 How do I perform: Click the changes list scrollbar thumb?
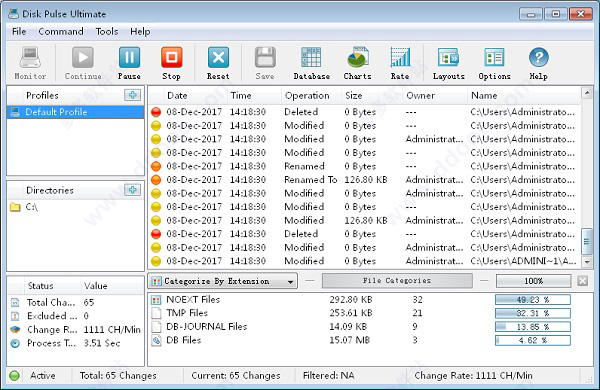point(587,241)
